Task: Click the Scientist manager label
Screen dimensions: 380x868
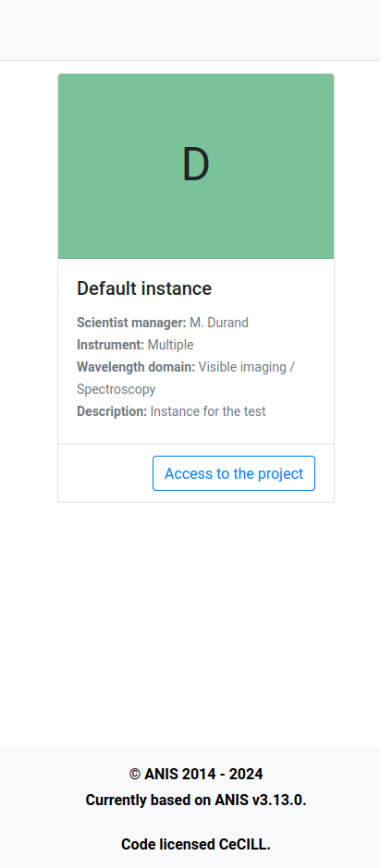Action: (x=132, y=323)
